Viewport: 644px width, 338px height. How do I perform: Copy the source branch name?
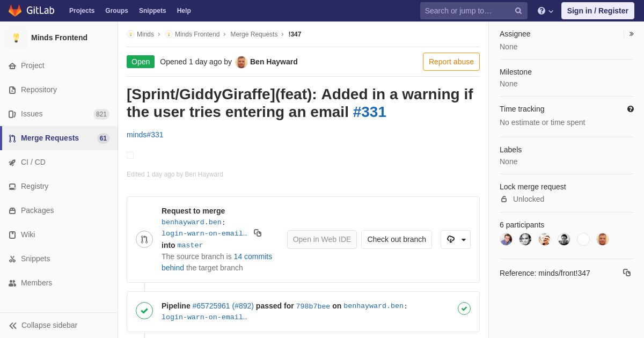click(x=258, y=233)
